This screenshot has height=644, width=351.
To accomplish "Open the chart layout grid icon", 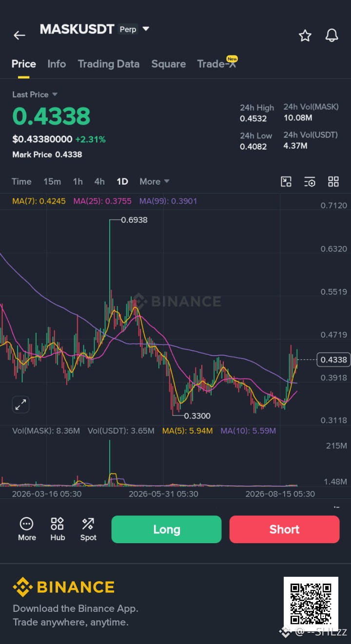I will 333,182.
